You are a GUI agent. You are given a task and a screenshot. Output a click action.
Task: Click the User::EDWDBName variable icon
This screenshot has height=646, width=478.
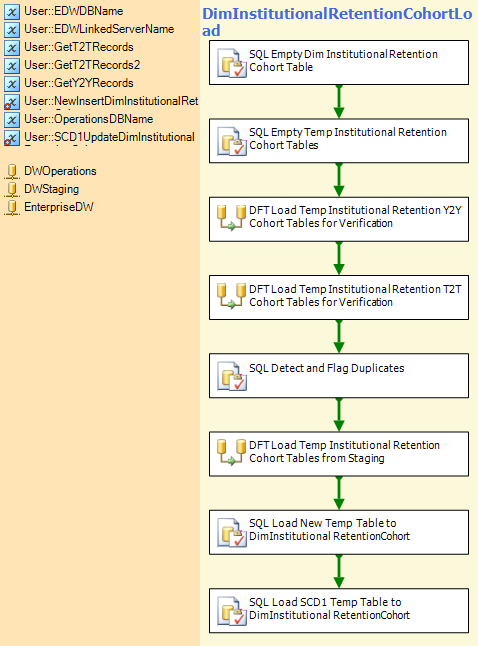click(x=12, y=12)
